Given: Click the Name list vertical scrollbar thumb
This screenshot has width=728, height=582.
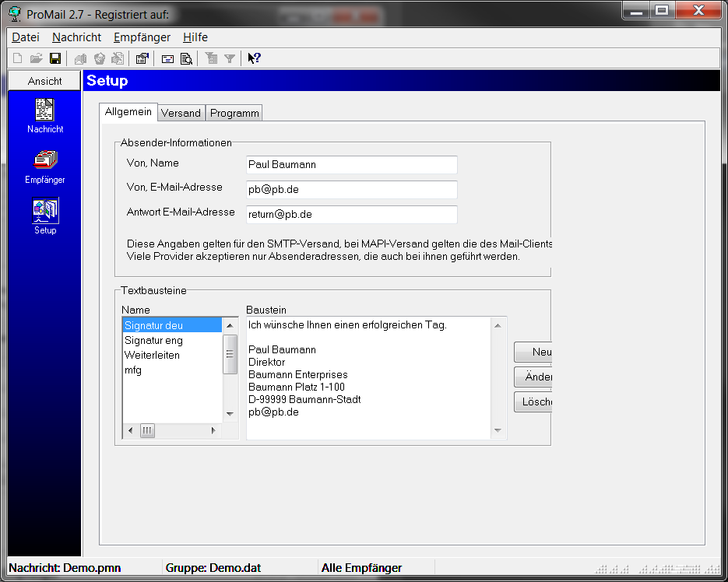Looking at the screenshot, I should pyautogui.click(x=230, y=354).
